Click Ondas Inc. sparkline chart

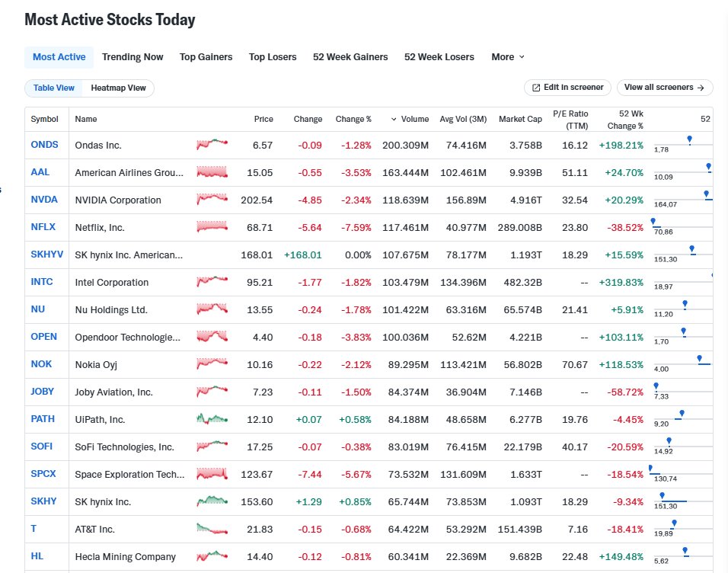click(212, 144)
